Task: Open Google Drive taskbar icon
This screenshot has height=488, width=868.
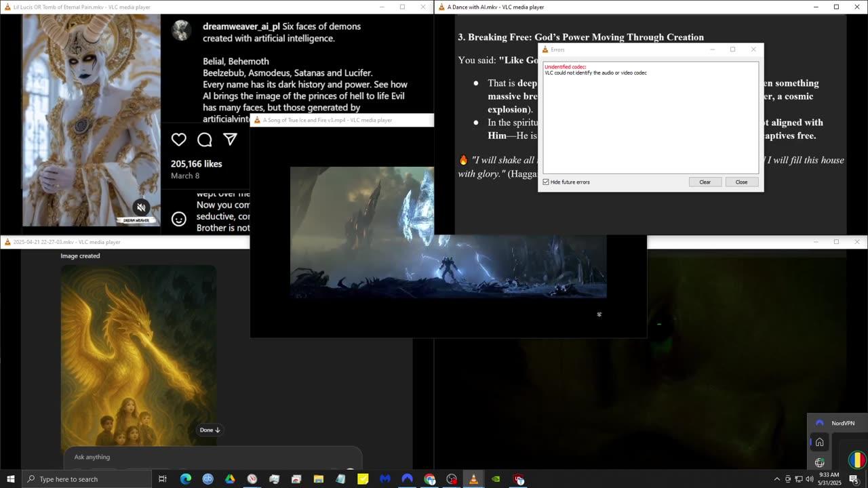Action: tap(230, 479)
